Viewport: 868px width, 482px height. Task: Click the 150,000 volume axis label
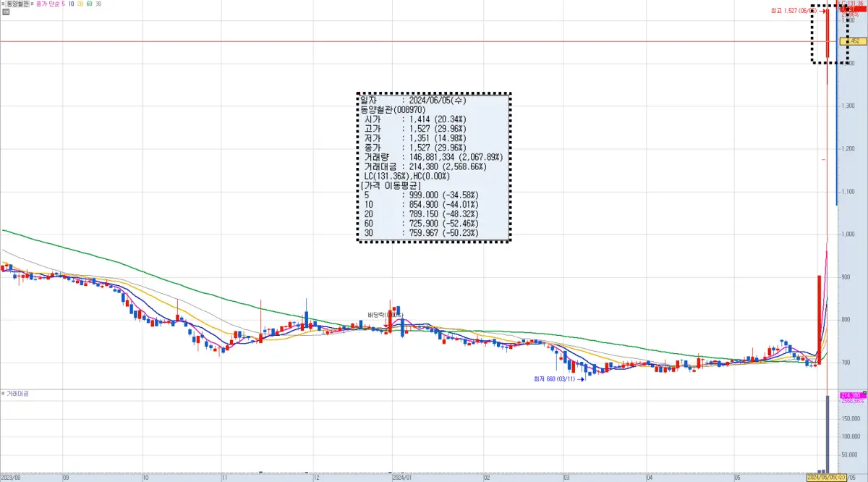tap(852, 418)
